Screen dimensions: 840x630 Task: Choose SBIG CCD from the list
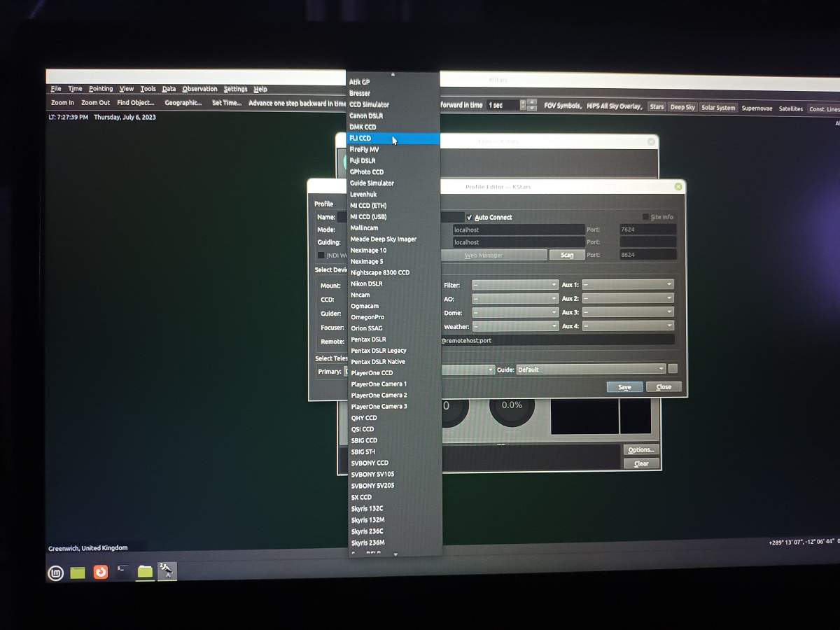[x=393, y=440]
